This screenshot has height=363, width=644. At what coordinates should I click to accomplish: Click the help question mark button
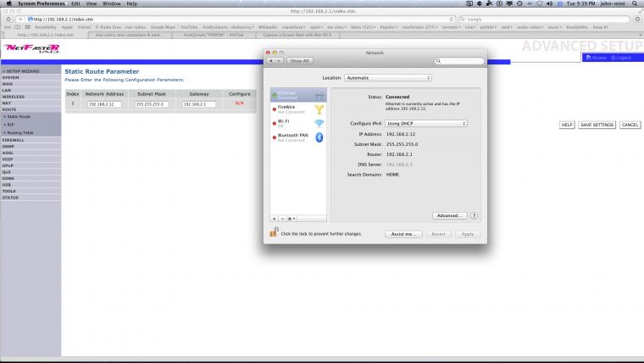pyautogui.click(x=474, y=215)
